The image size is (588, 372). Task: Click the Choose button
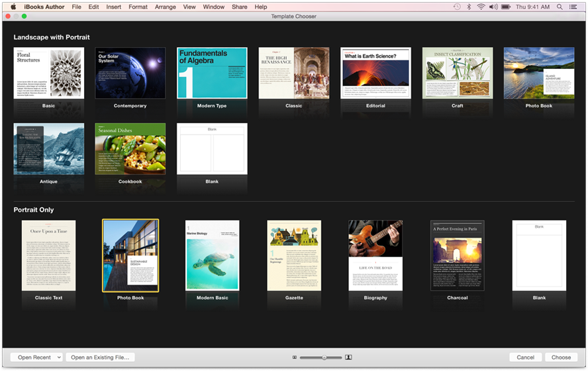(x=561, y=357)
